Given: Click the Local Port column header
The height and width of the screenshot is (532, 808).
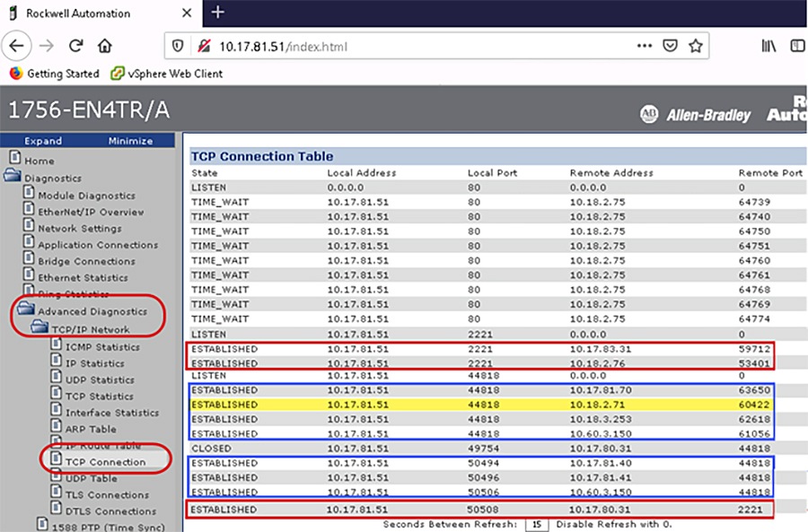Looking at the screenshot, I should tap(492, 173).
